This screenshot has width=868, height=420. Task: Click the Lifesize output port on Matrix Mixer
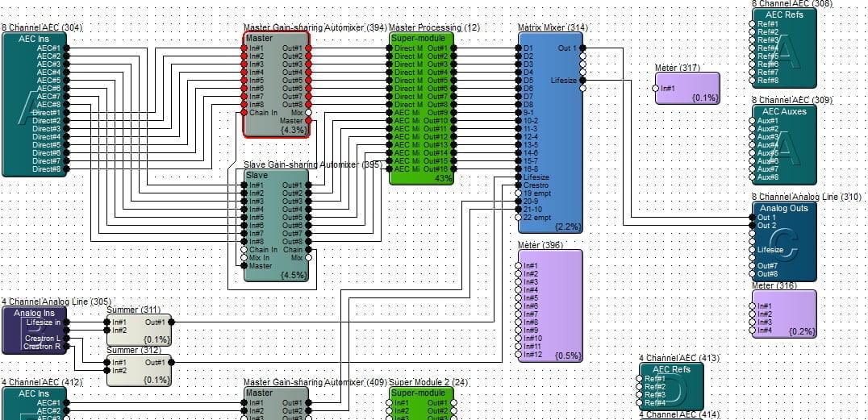click(x=582, y=81)
